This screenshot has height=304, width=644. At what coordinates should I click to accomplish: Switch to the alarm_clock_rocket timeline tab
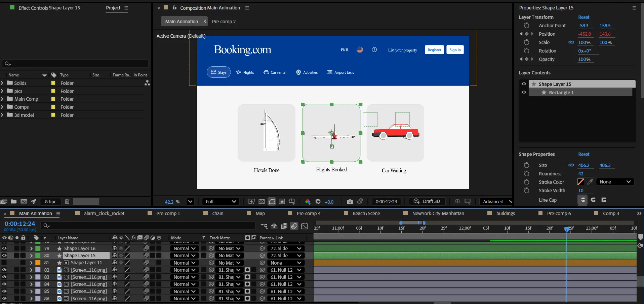point(104,213)
